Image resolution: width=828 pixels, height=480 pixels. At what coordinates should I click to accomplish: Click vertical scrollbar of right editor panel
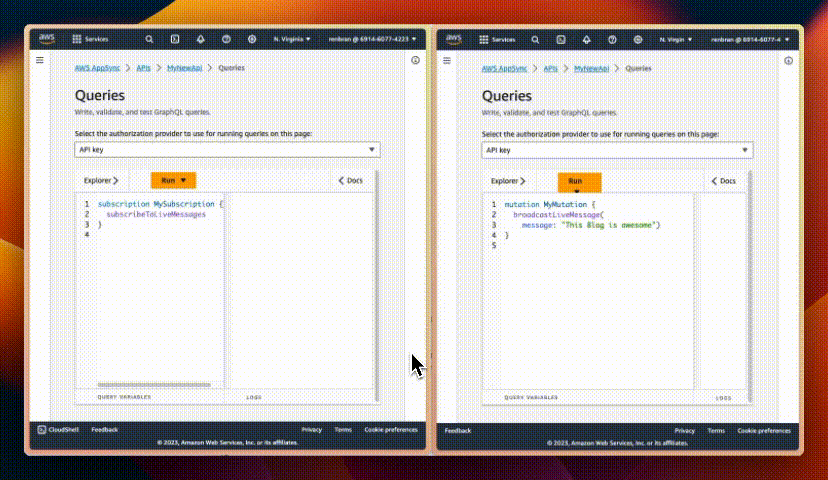point(750,287)
